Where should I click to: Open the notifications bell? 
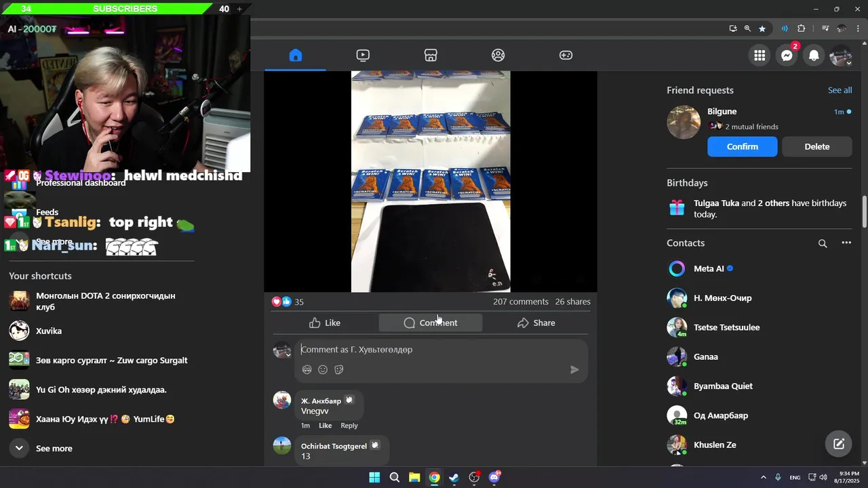814,56
